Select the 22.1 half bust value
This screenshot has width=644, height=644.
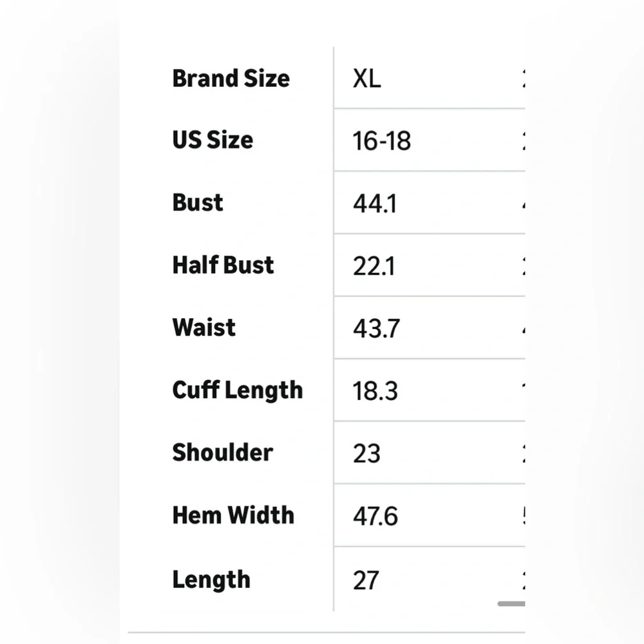click(374, 266)
